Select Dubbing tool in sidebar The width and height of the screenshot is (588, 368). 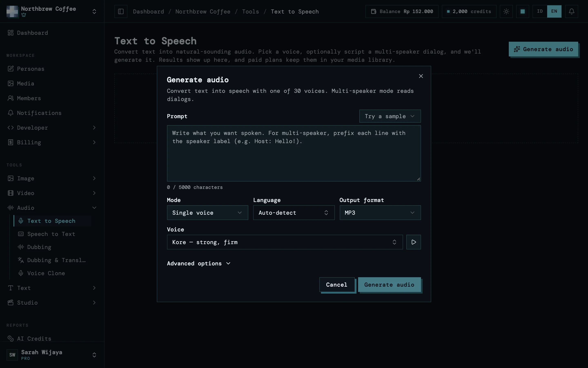click(52, 247)
